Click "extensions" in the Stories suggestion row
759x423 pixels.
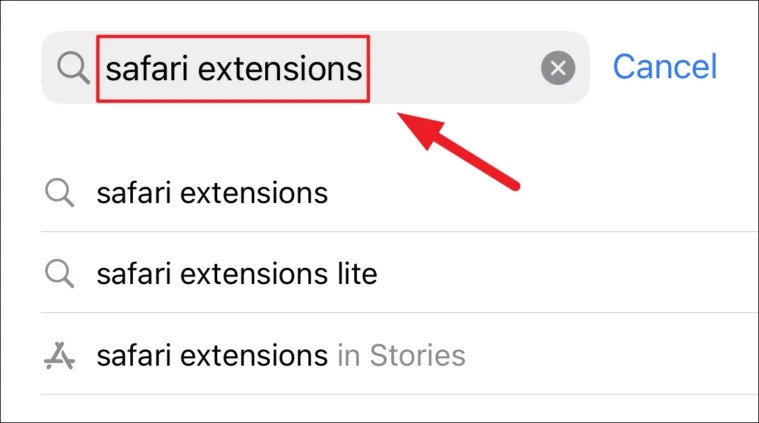[254, 355]
